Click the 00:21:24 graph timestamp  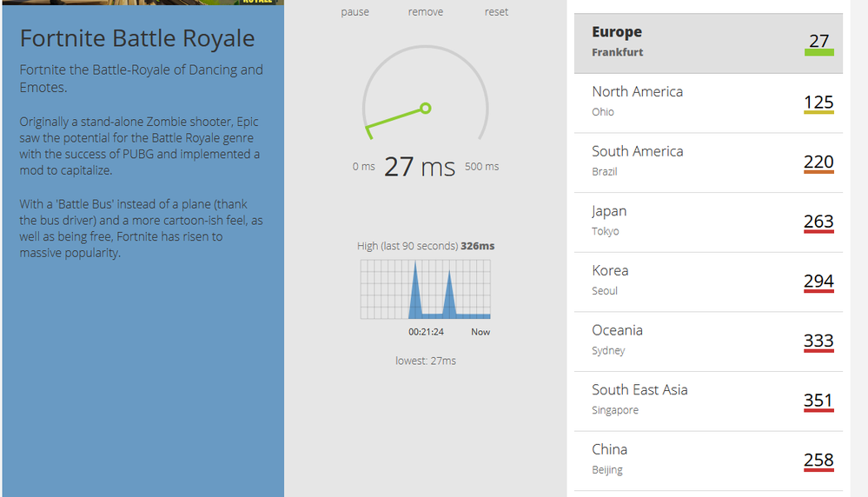[426, 332]
